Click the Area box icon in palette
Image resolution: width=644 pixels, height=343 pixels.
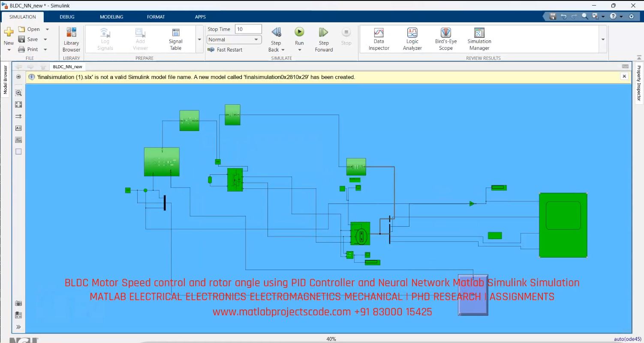(x=18, y=152)
